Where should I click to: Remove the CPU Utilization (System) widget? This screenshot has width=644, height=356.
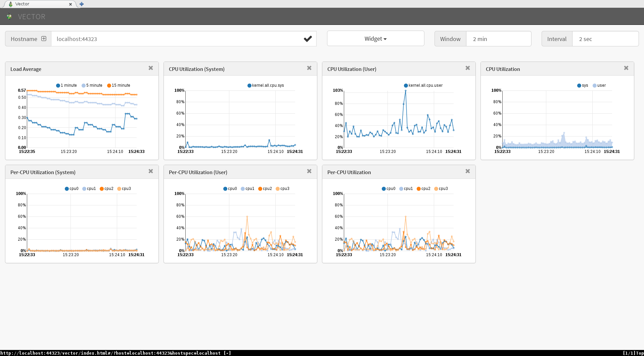coord(309,68)
